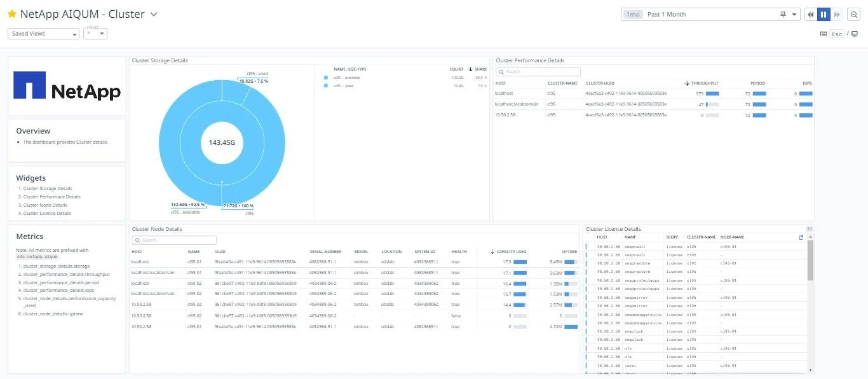Open the Cluster dashboard title menu

click(153, 13)
